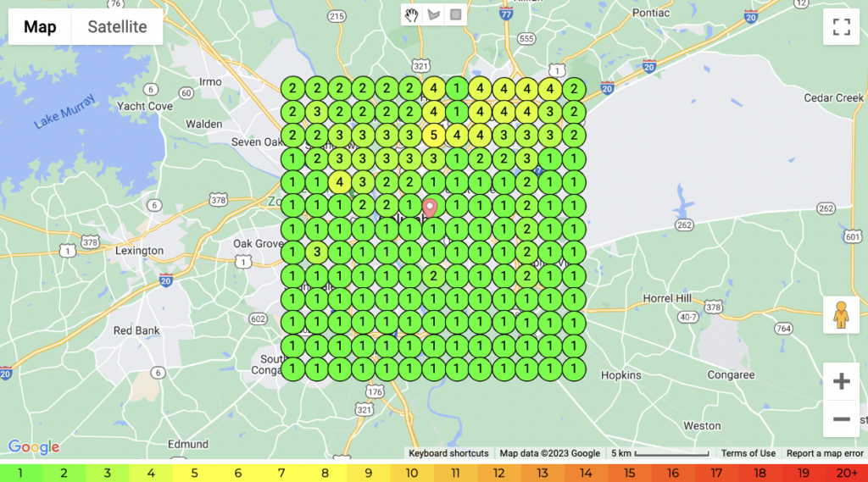868x482 pixels.
Task: Zoom out using the minus button
Action: click(841, 418)
